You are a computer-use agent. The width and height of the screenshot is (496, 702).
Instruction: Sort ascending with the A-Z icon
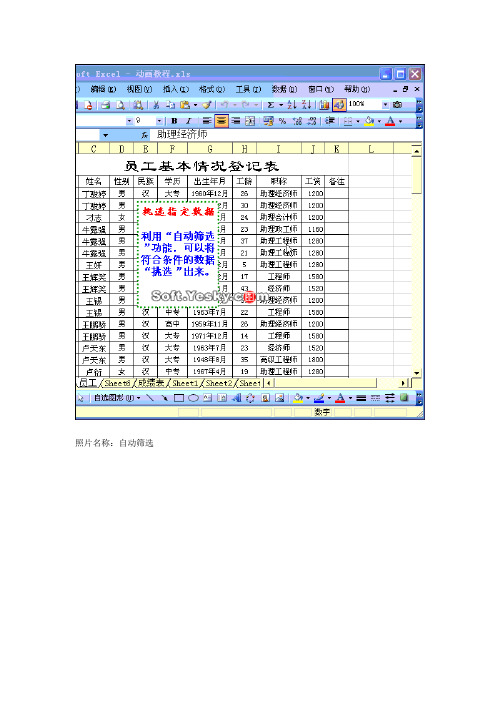pos(292,105)
